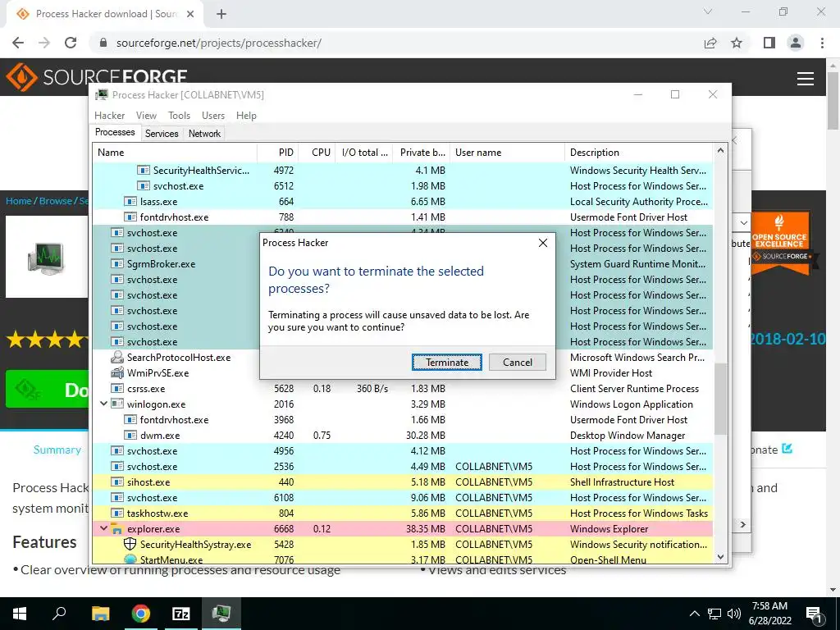Click the StartMenu.exe icon
This screenshot has width=840, height=630.
[130, 559]
